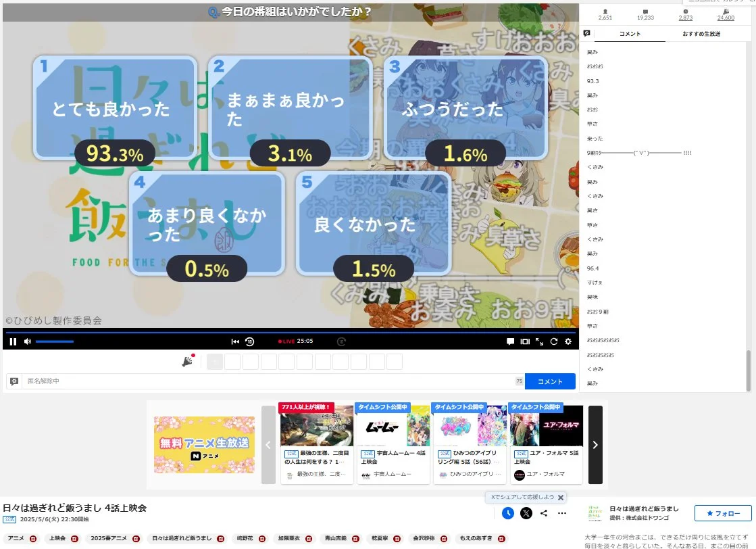Select the 青山吉能 tag
The height and width of the screenshot is (549, 756).
336,538
